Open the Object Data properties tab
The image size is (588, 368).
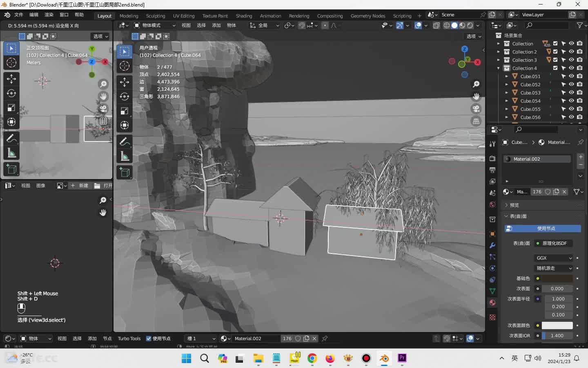coord(492,291)
